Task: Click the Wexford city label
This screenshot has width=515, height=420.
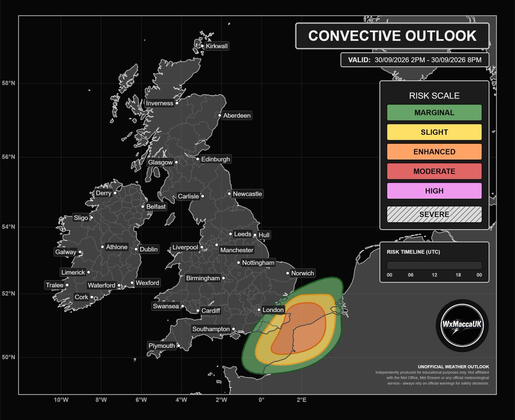Action: 147,283
